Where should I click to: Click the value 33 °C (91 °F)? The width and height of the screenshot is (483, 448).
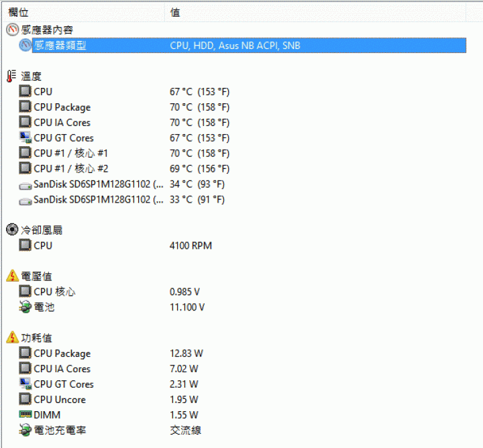197,200
